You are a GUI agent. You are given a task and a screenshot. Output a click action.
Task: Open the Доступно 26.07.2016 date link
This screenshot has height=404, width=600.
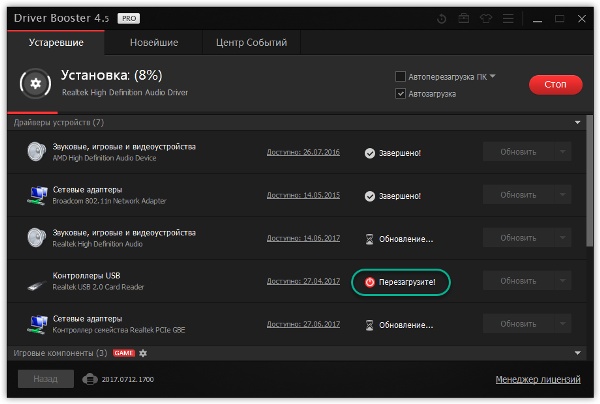point(303,152)
